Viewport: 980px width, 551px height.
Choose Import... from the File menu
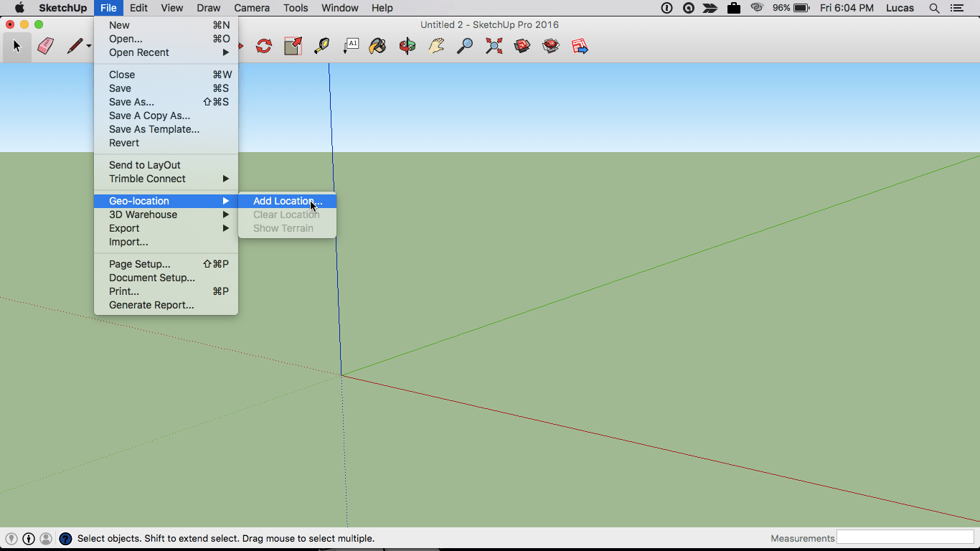tap(166, 242)
